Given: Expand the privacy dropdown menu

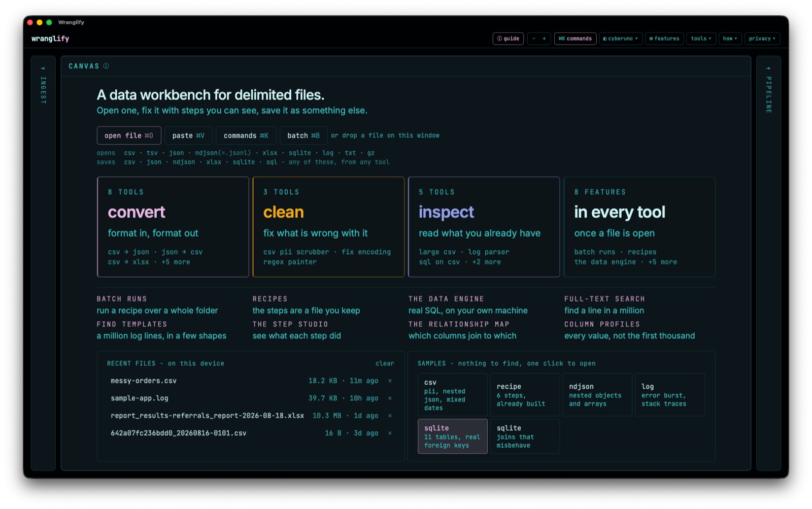Looking at the screenshot, I should (762, 39).
